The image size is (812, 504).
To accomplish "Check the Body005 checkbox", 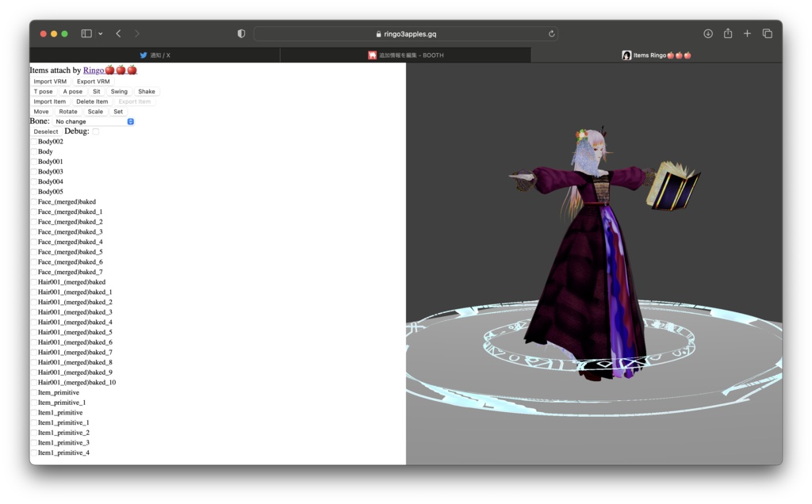I will point(33,192).
